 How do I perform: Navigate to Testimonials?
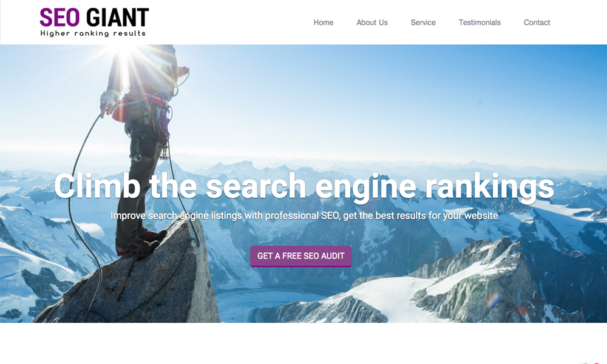480,22
